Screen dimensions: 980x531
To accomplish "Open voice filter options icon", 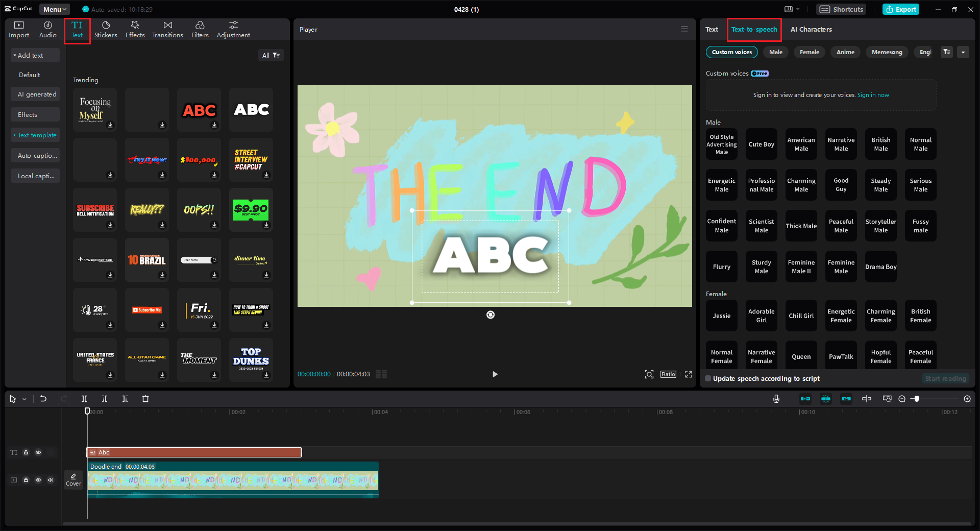I will (x=947, y=52).
